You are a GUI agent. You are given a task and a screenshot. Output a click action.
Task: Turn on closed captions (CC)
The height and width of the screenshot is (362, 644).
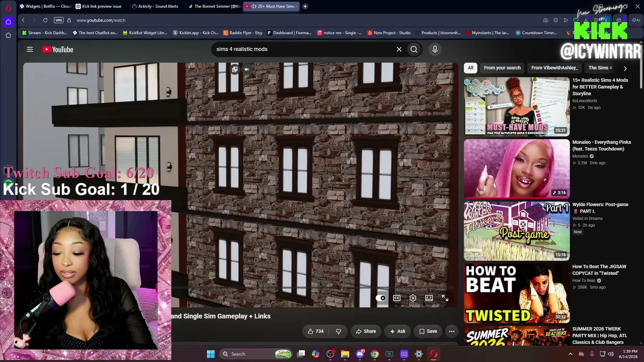click(396, 298)
